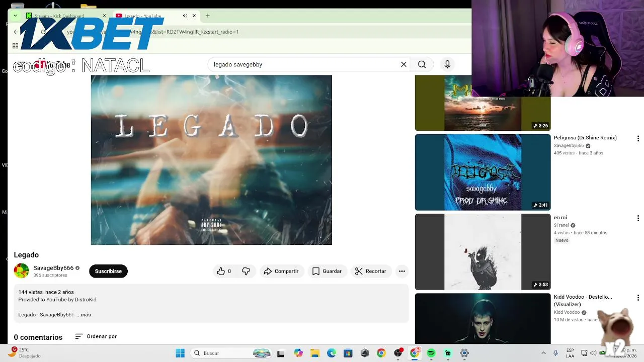
Task: Open the 'en mi' video title
Action: [x=560, y=218]
